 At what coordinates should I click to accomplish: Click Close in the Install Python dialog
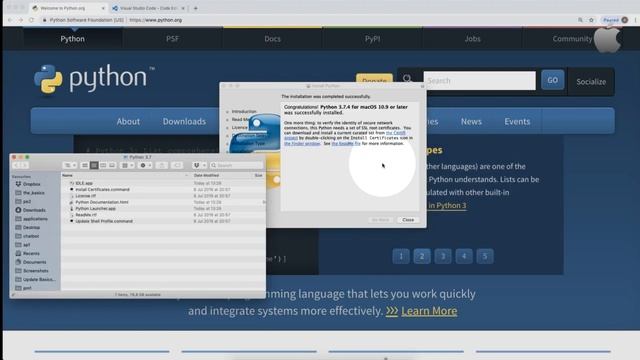point(408,220)
